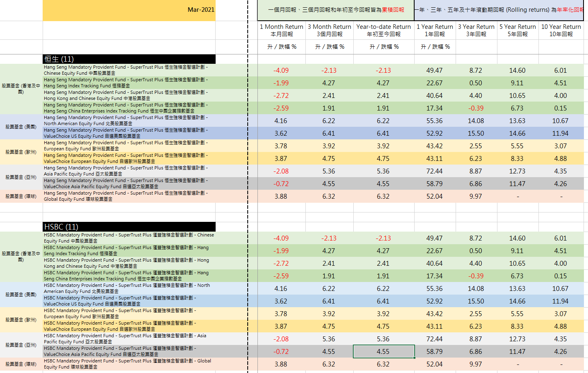Select Hang Seng Chinese Equity 1 month -4.09

tap(281, 70)
